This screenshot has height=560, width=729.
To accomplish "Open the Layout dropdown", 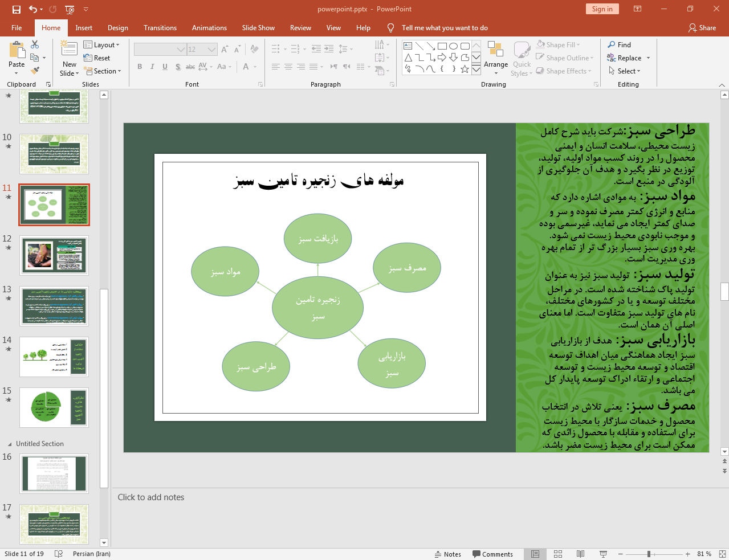I will click(x=101, y=45).
